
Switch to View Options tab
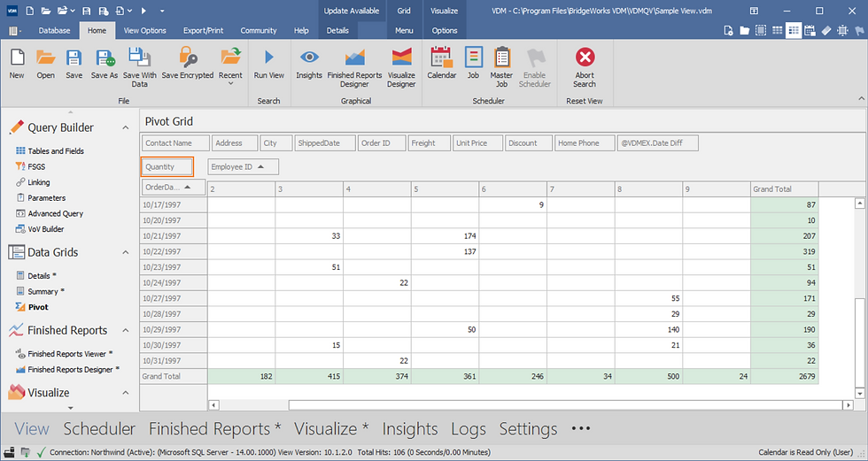(x=145, y=30)
